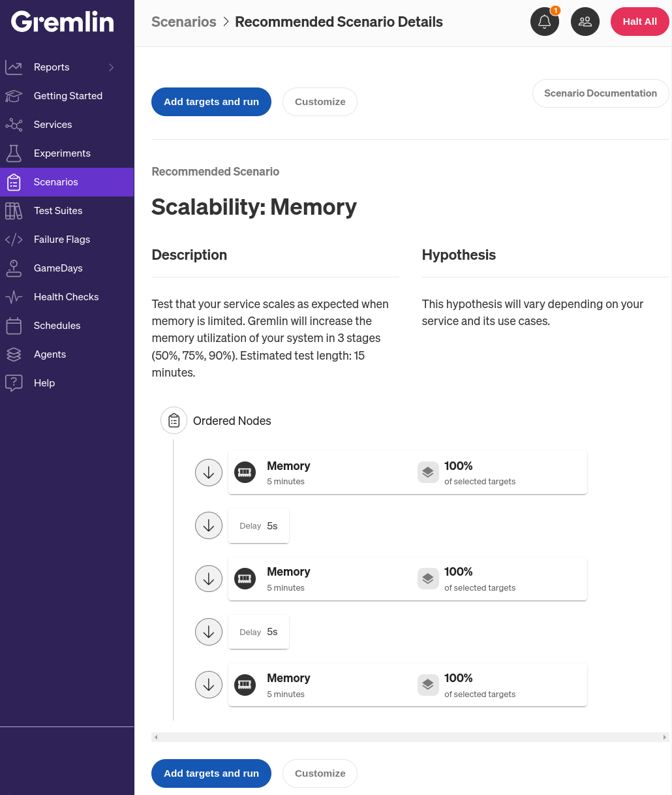Click the Halt All button
This screenshot has height=795, width=672.
[x=640, y=22]
